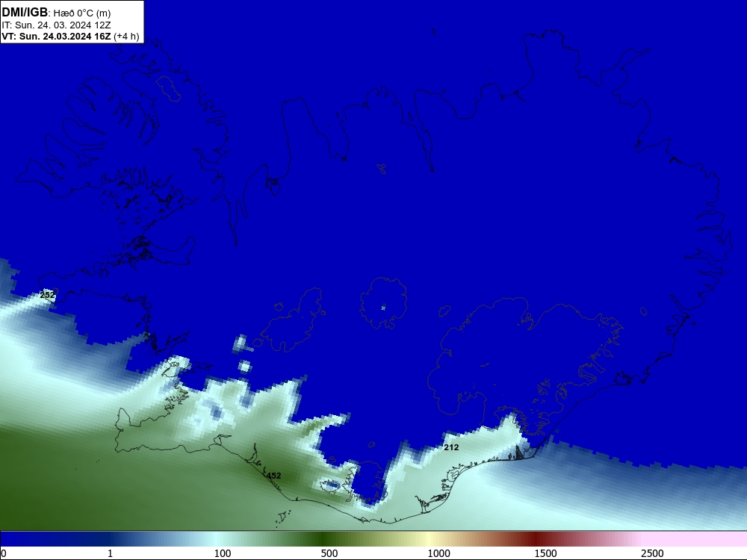Click pale yellow section of color bar
The width and height of the screenshot is (747, 560).
click(x=429, y=539)
